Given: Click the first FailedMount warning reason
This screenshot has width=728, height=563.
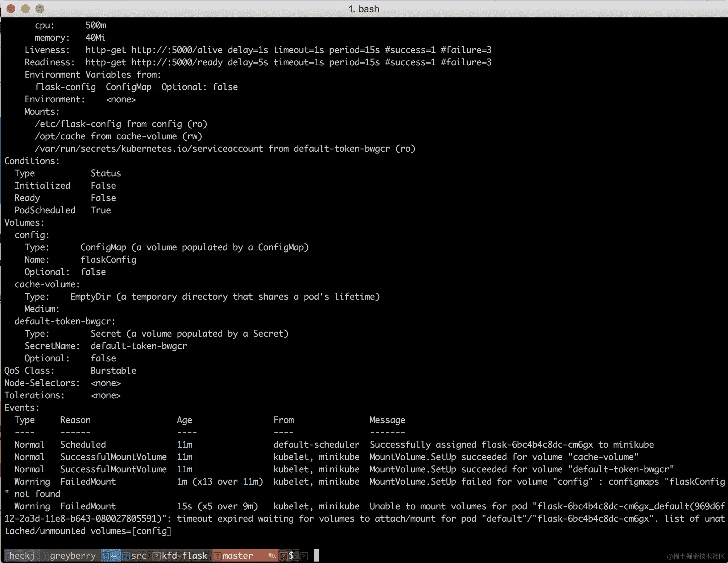Looking at the screenshot, I should 88,481.
